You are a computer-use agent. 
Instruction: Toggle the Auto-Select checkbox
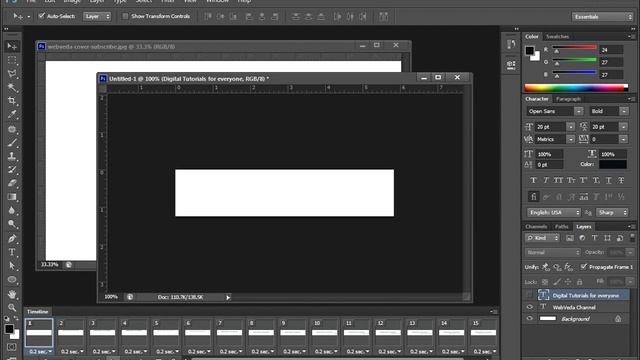pos(41,16)
